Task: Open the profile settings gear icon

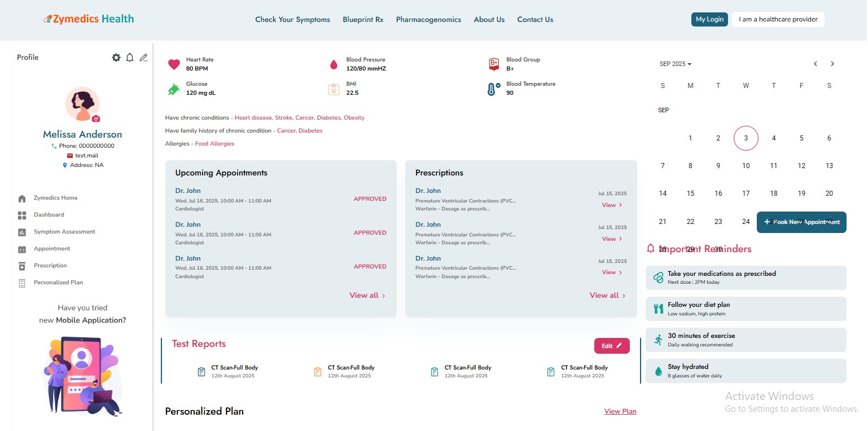Action: (x=116, y=57)
